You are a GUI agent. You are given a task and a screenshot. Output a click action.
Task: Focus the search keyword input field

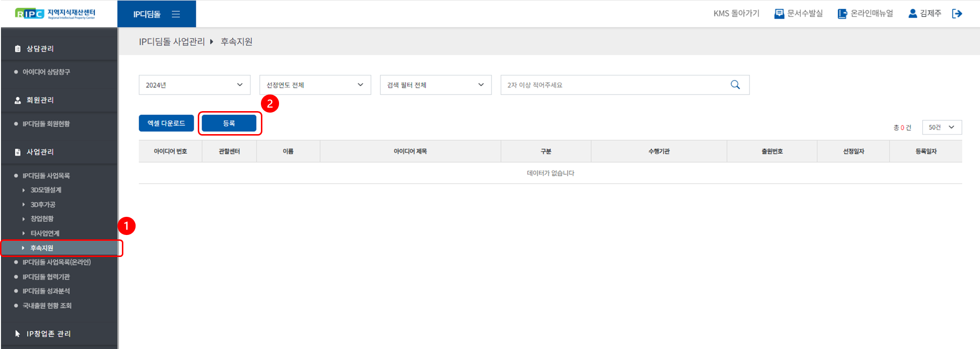614,85
